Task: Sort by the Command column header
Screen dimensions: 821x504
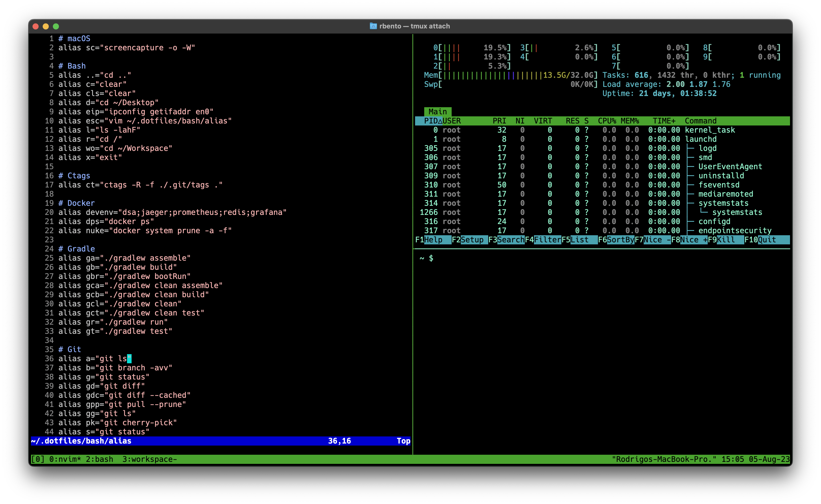Action: coord(701,121)
